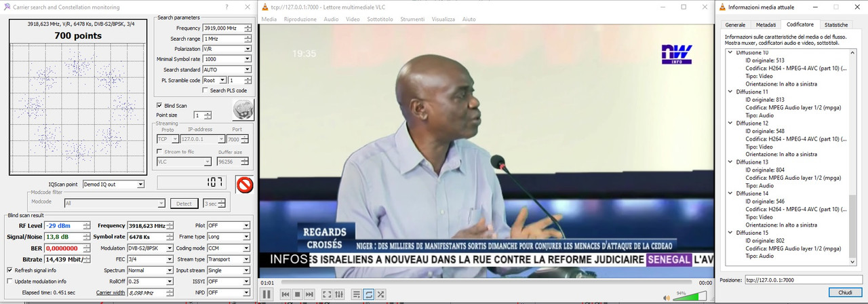868x304 pixels.
Task: Collapse Diffusione 15 tree node
Action: [x=730, y=233]
